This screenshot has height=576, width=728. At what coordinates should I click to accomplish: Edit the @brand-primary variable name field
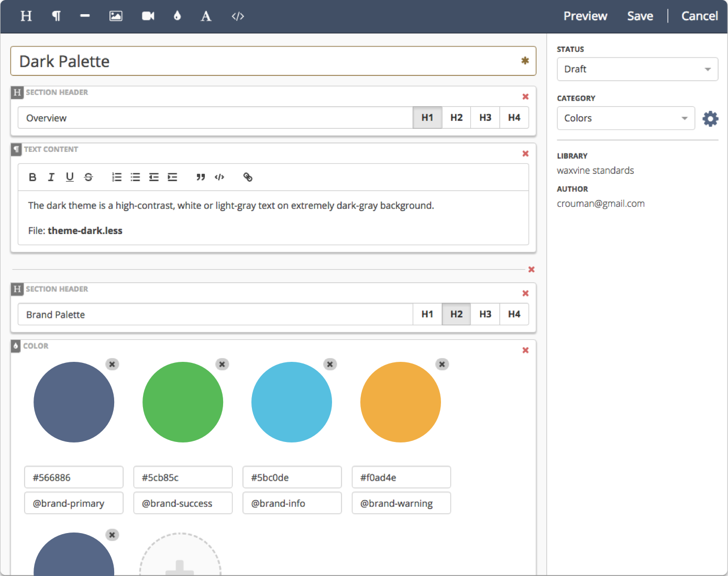click(74, 503)
